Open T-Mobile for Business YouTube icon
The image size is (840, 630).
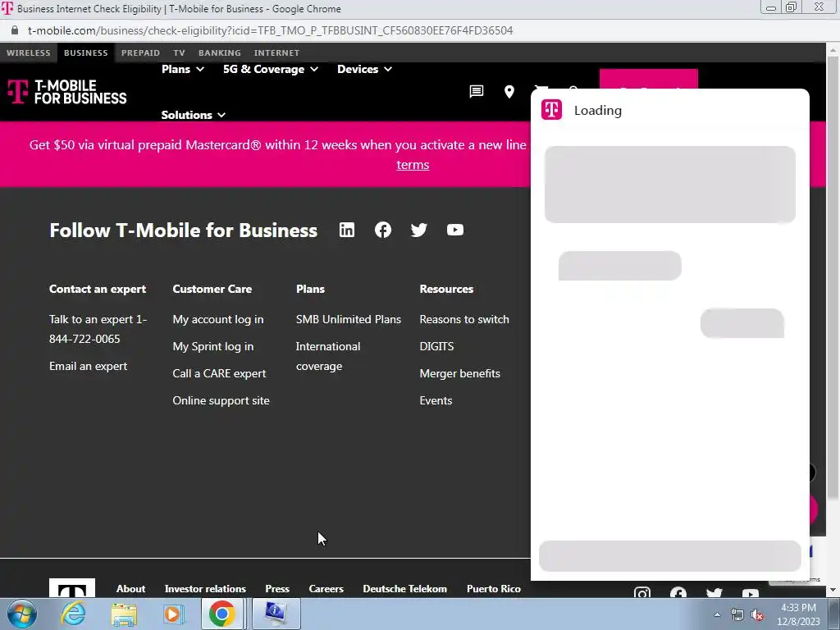454,230
